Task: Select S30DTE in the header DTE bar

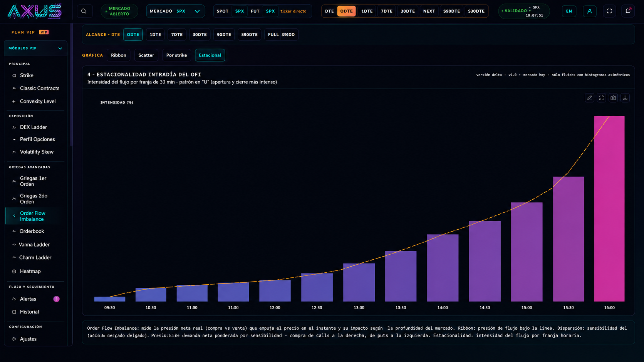Action: tap(476, 11)
